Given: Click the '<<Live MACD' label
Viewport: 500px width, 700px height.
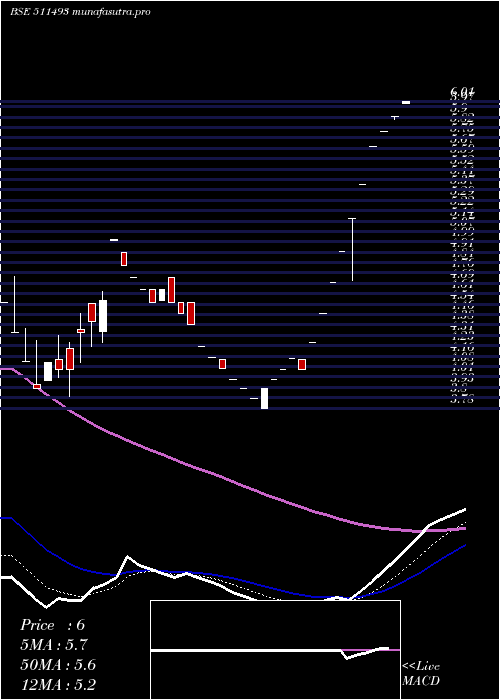Looking at the screenshot, I should click(421, 674).
